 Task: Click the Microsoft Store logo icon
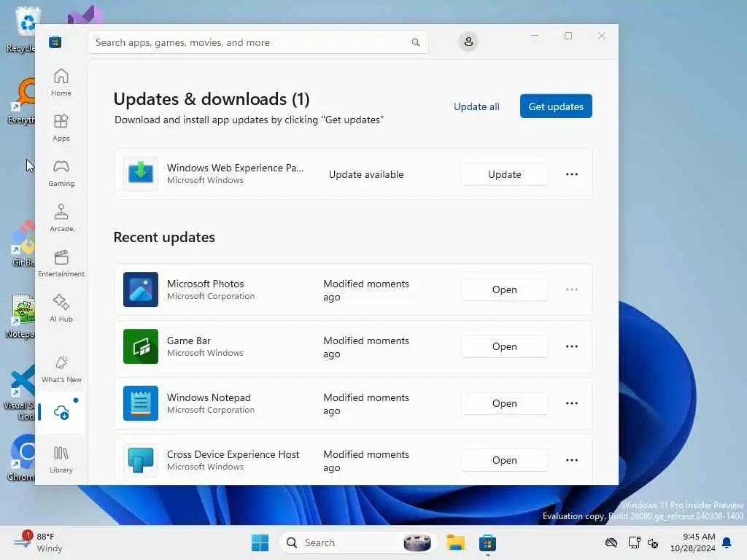point(55,42)
